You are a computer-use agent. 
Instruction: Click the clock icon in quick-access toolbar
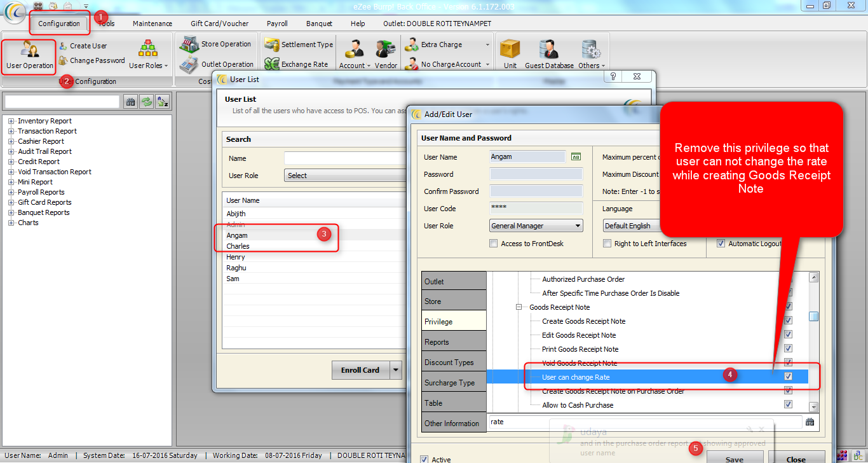tap(53, 6)
